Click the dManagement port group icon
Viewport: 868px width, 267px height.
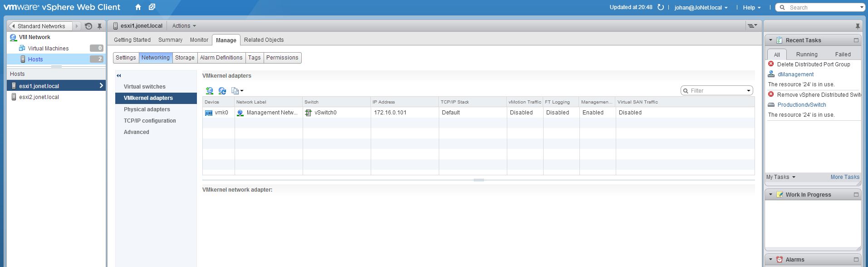771,74
